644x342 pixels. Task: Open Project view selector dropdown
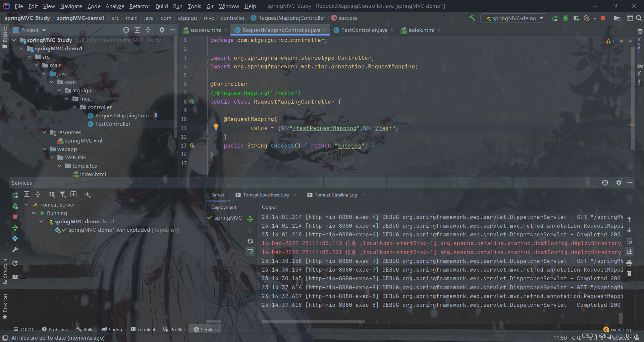coord(30,30)
